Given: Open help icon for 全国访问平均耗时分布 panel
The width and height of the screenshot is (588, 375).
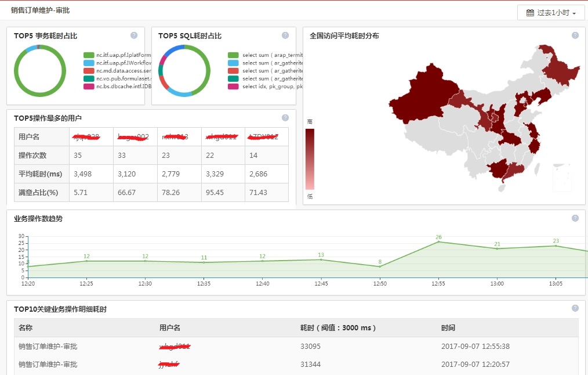Looking at the screenshot, I should (x=575, y=35).
